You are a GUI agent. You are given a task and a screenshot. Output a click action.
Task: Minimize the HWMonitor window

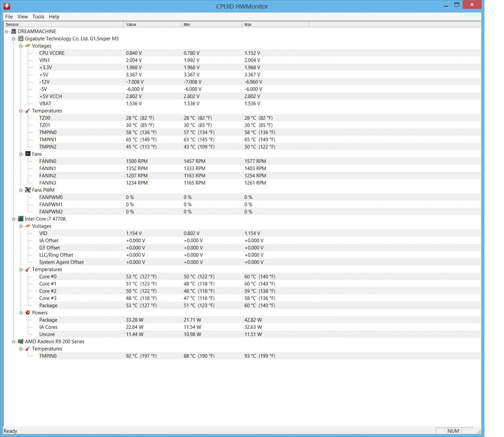pos(446,6)
